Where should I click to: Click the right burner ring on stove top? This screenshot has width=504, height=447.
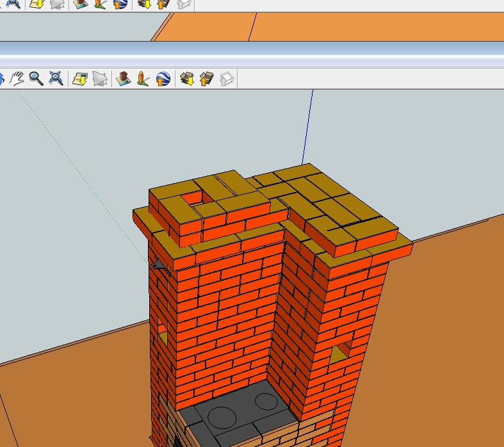tap(265, 402)
